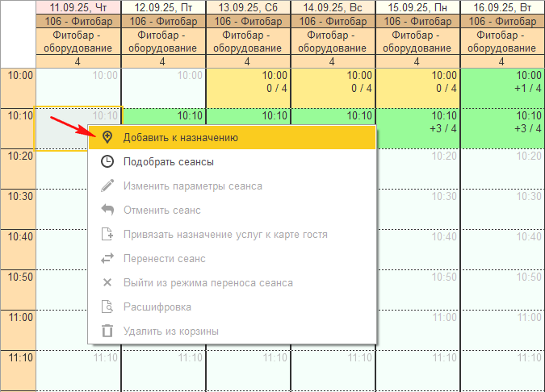Screen dimensions: 545x392
Task: Click the undo arrow icon of Отменить сеанс
Action: pyautogui.click(x=107, y=210)
